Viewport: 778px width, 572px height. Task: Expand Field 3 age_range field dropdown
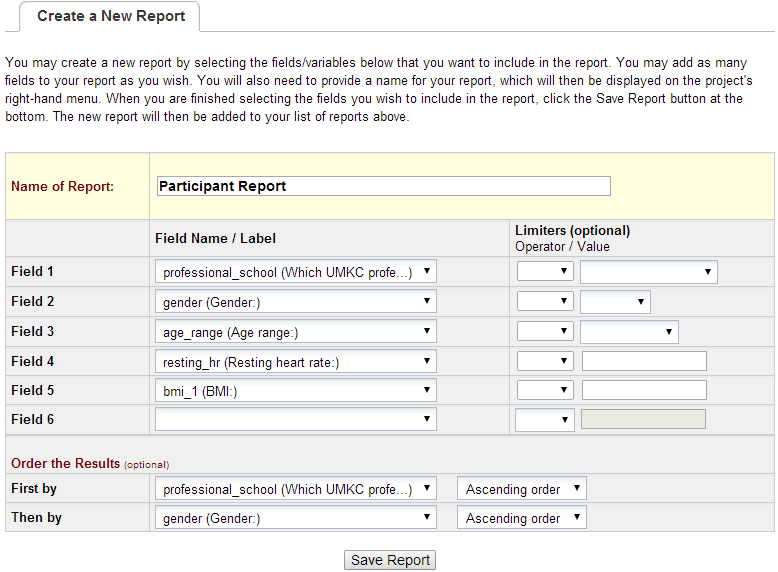tap(296, 332)
